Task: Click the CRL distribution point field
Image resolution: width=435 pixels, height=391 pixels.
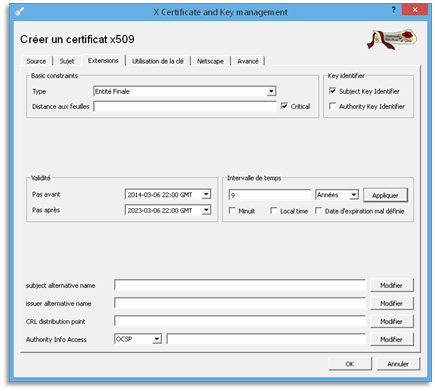Action: pos(240,321)
